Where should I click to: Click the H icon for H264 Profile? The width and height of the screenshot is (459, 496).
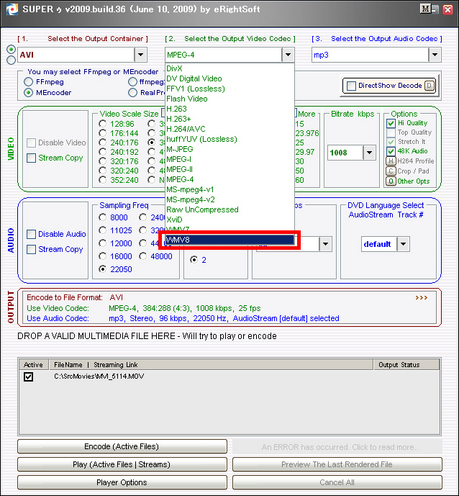click(391, 161)
